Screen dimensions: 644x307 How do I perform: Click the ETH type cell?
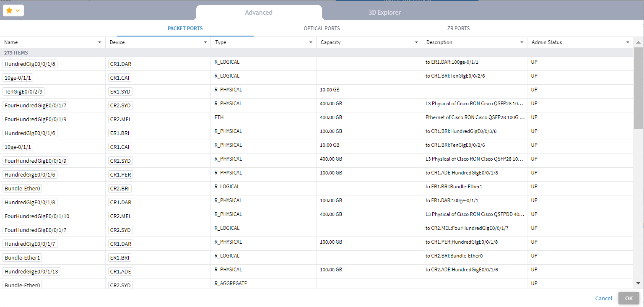click(218, 117)
